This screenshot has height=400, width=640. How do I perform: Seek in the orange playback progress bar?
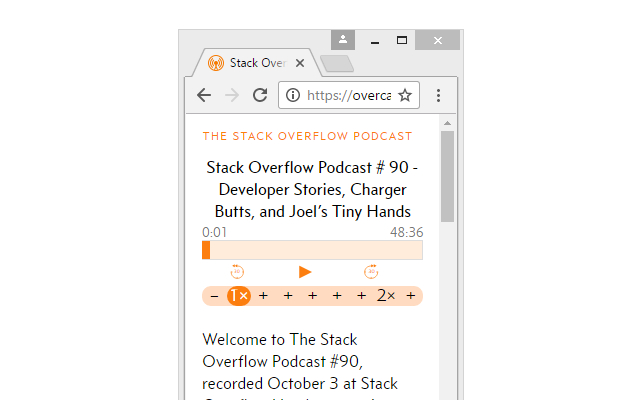[x=312, y=250]
